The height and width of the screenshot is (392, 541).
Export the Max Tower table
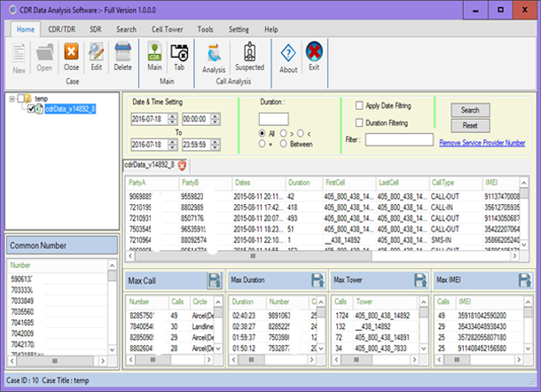coord(419,280)
